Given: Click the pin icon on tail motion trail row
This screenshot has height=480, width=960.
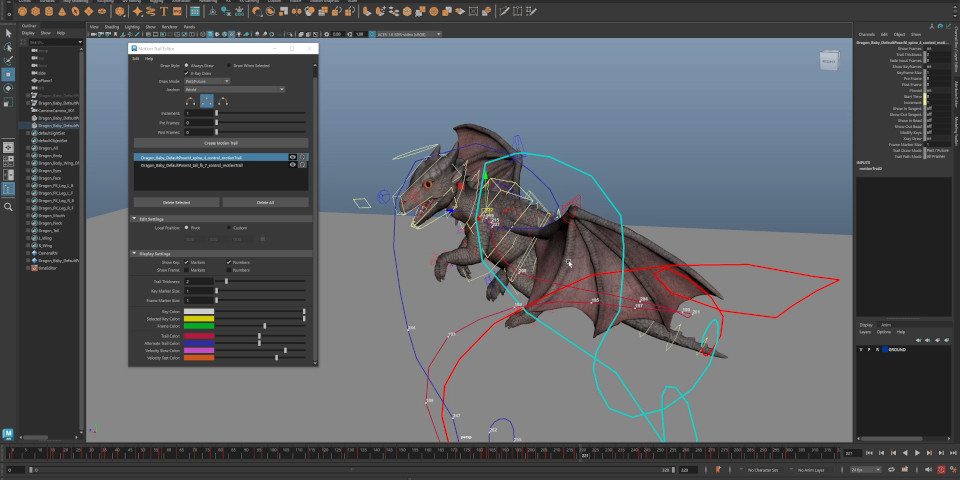Looking at the screenshot, I should click(x=302, y=165).
